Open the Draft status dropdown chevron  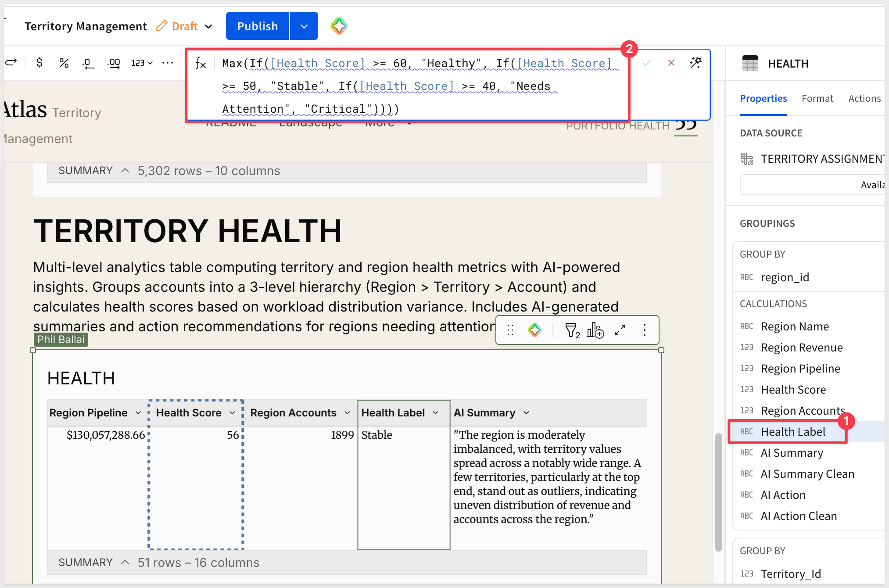tap(209, 26)
